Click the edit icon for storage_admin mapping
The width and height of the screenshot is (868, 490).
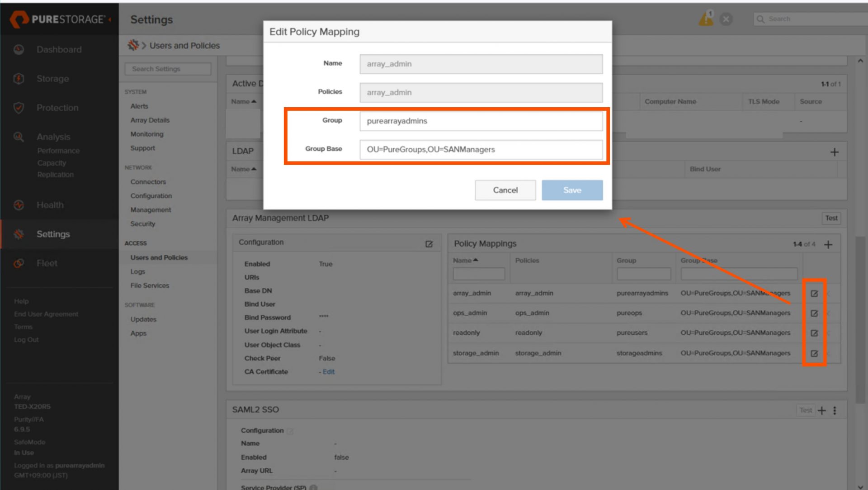click(814, 353)
